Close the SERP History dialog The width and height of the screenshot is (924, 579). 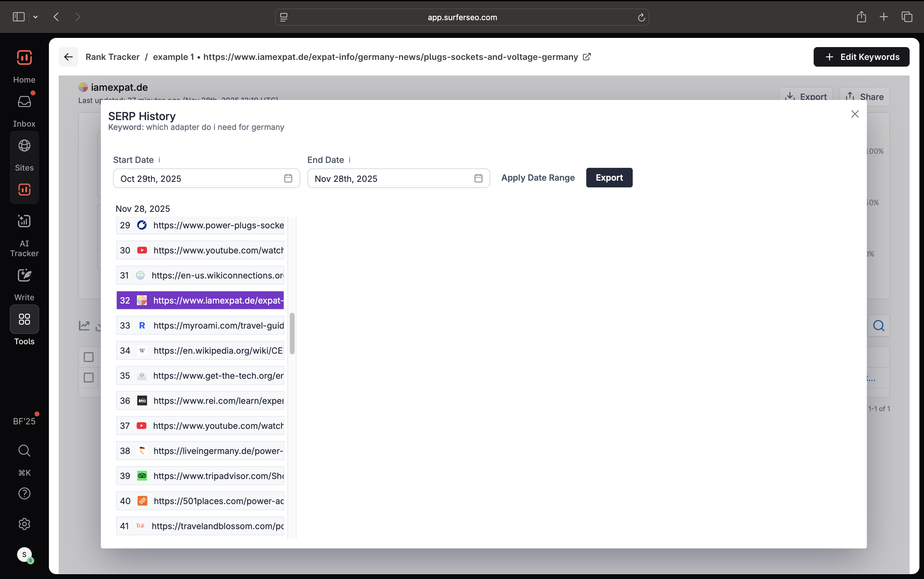point(855,114)
